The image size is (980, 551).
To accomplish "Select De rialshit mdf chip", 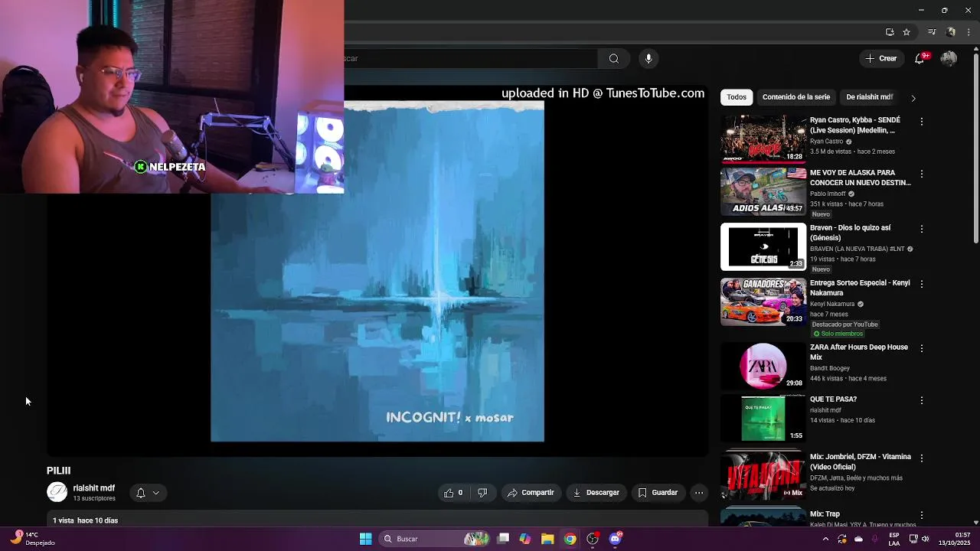I will pyautogui.click(x=869, y=97).
